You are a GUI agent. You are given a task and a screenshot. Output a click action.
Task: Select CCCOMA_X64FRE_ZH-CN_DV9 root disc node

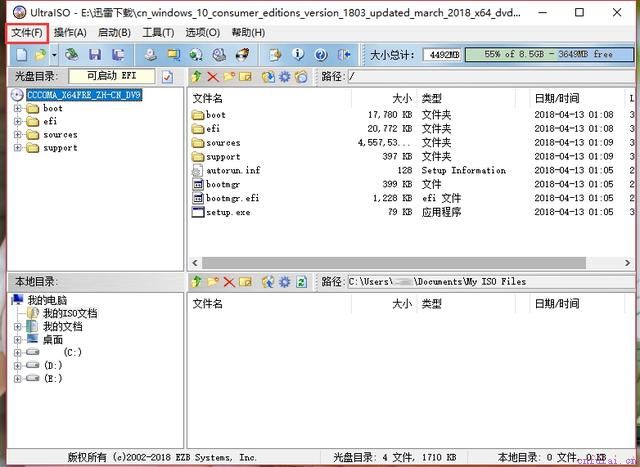point(84,95)
